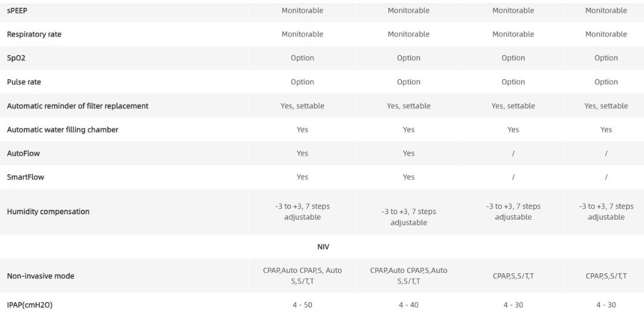Click the SpO2 row label
The height and width of the screenshot is (318, 644).
tap(16, 58)
